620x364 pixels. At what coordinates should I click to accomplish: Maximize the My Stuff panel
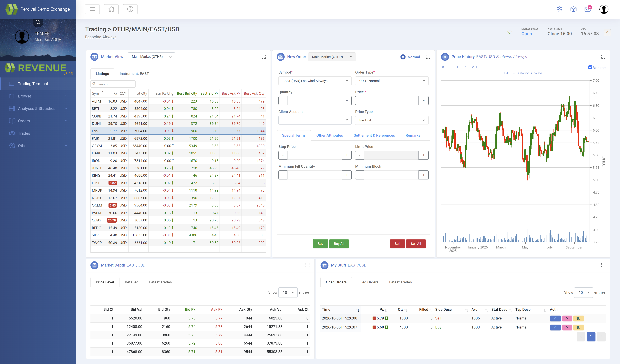point(603,265)
